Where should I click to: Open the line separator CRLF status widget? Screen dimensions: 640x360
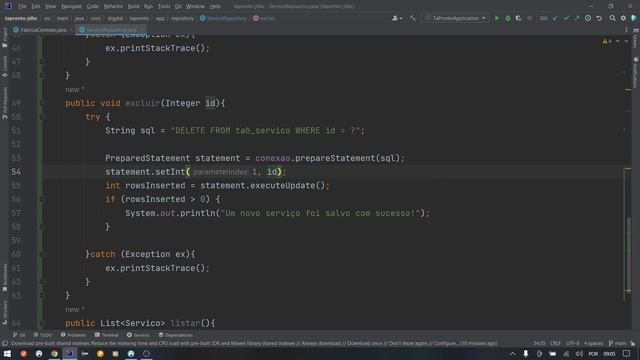(x=555, y=343)
